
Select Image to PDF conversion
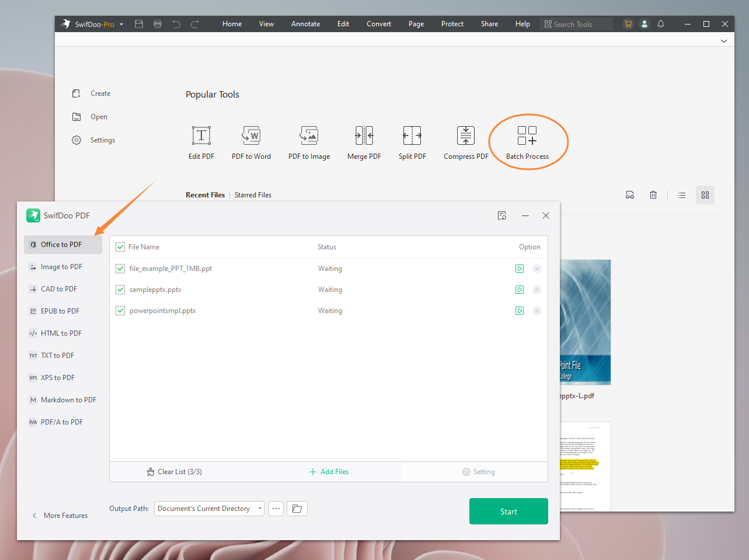click(63, 267)
